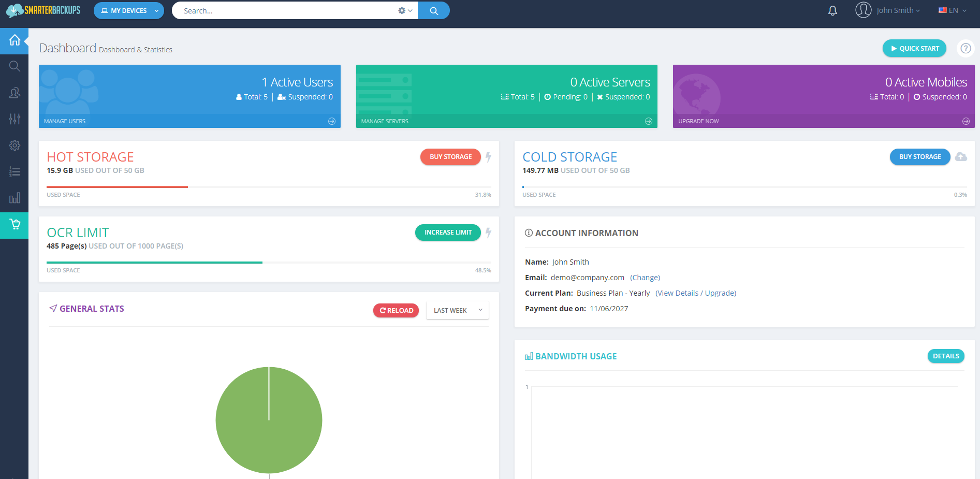The image size is (980, 479).
Task: Expand the John Smith user menu
Action: pos(898,10)
